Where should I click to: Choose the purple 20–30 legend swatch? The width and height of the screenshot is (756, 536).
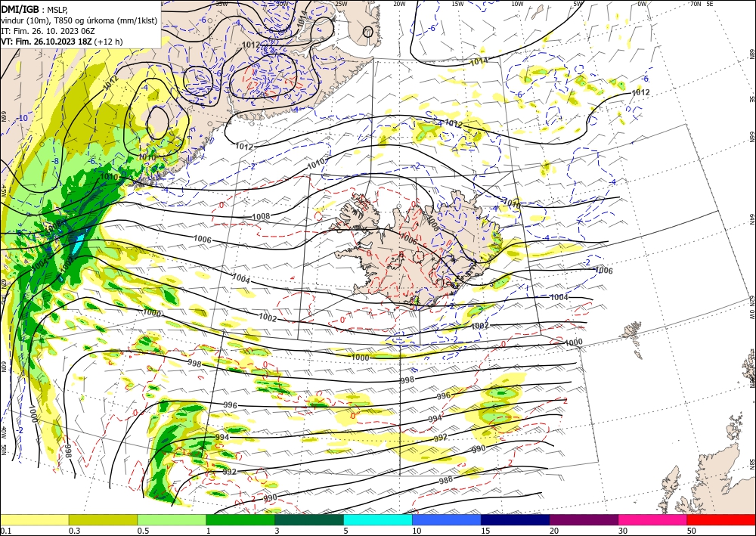point(584,519)
